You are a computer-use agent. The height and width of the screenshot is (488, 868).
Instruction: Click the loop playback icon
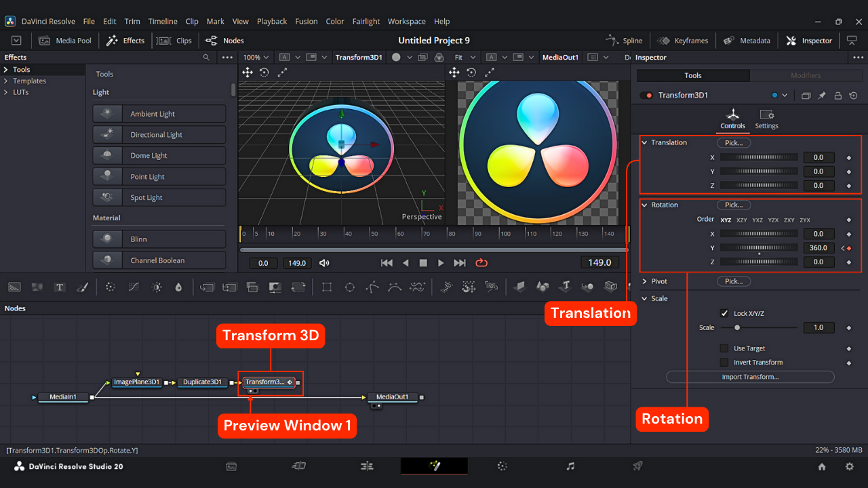(481, 263)
